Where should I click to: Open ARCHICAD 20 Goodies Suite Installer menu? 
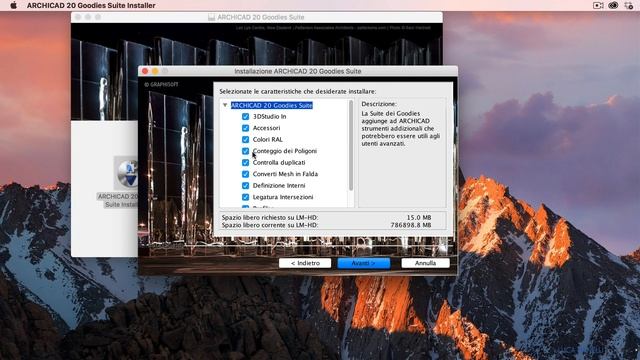tap(91, 5)
